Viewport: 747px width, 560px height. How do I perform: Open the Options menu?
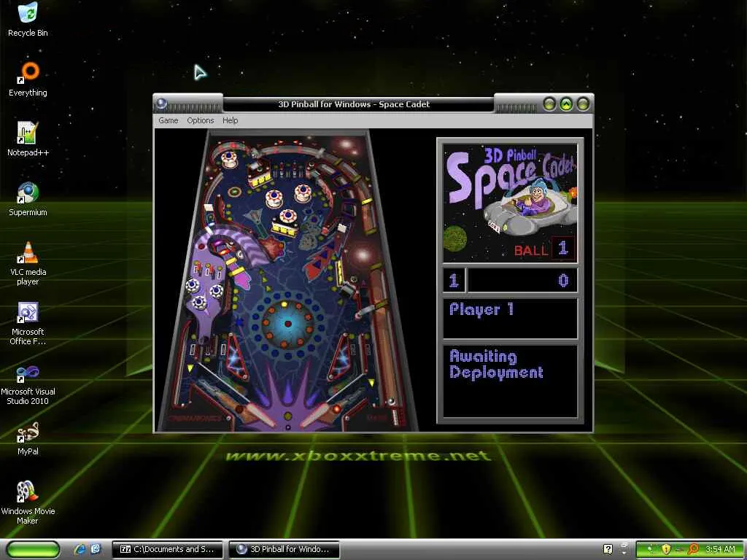[x=200, y=120]
